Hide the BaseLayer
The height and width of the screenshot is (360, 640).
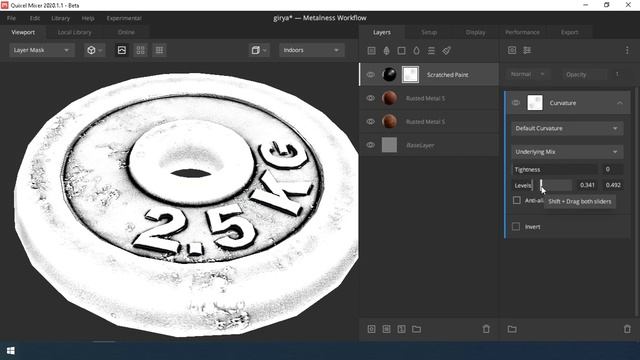click(x=371, y=145)
